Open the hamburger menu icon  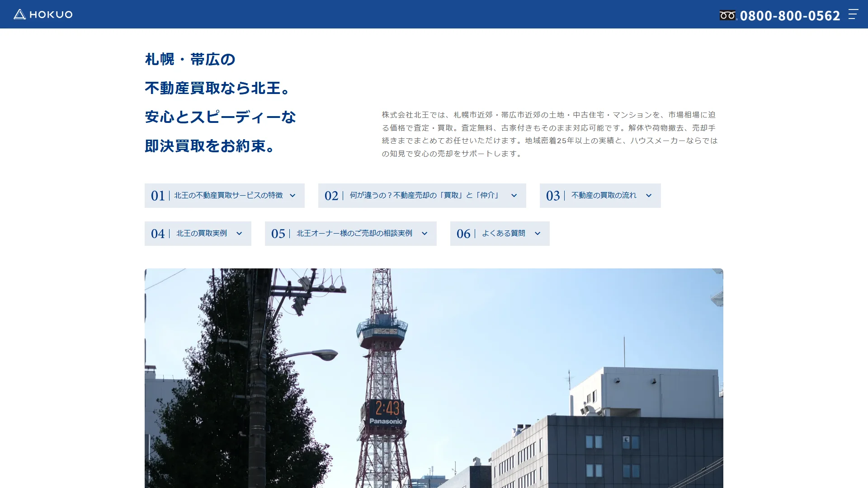coord(853,14)
